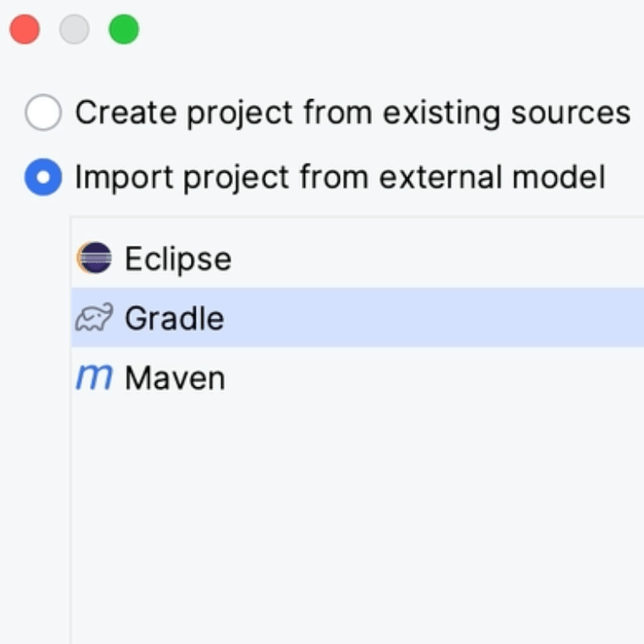This screenshot has width=644, height=644.
Task: Click the blank area near the list bottom
Action: tap(339, 610)
